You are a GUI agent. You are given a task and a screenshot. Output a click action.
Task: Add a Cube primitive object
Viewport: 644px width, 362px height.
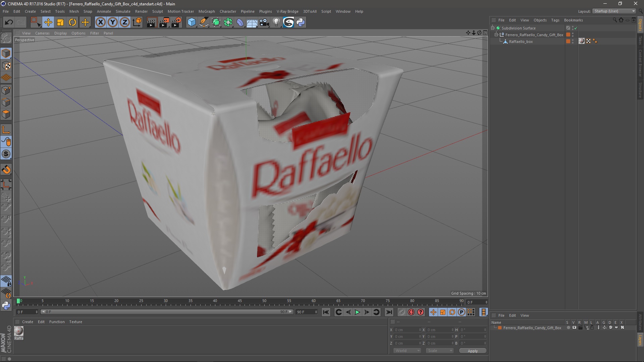tap(192, 22)
